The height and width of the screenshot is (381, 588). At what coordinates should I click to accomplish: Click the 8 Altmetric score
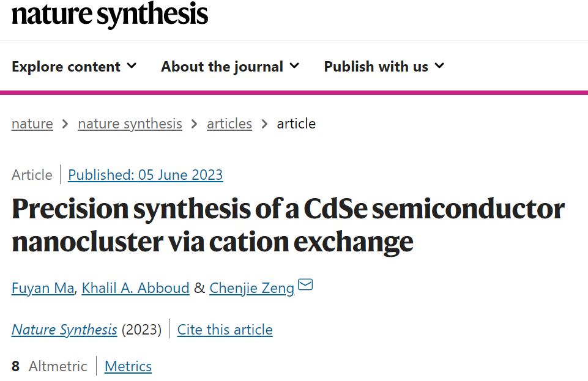click(49, 366)
